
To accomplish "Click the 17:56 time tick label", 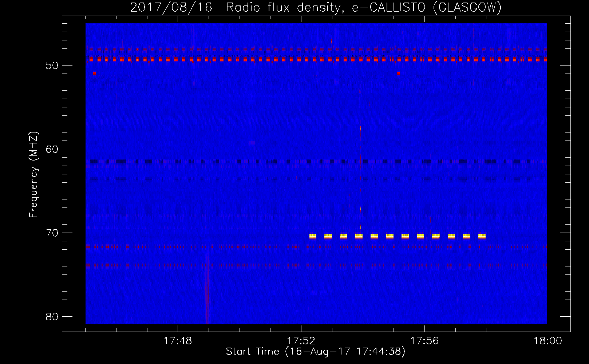I will (424, 341).
